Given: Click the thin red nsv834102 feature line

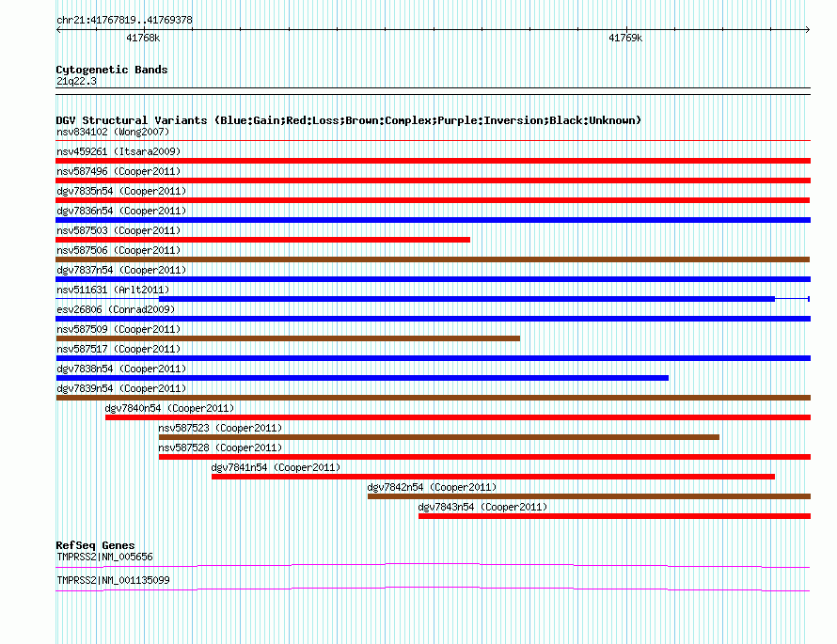Looking at the screenshot, I should tap(433, 141).
